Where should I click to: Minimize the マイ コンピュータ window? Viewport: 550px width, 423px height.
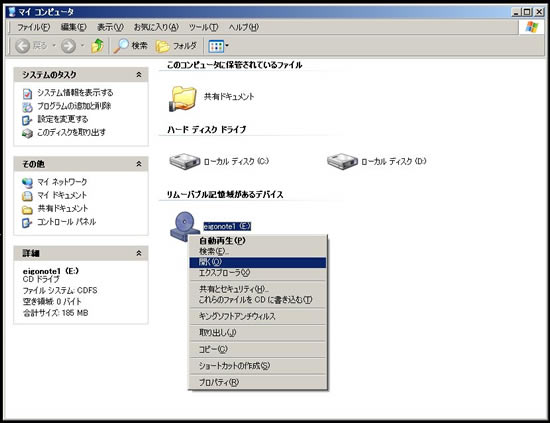[x=516, y=12]
